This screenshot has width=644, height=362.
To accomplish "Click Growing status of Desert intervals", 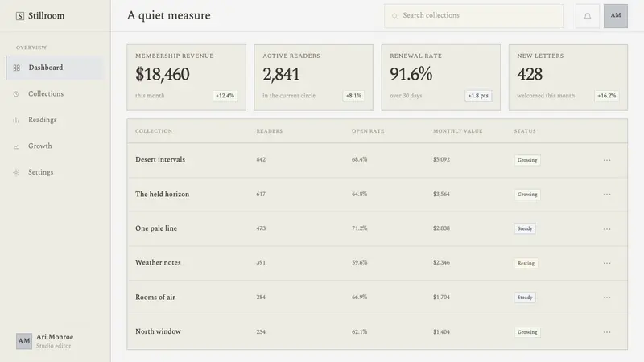I will pyautogui.click(x=527, y=160).
